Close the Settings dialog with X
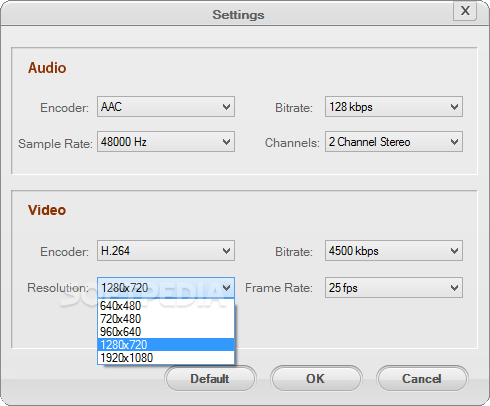 [465, 11]
